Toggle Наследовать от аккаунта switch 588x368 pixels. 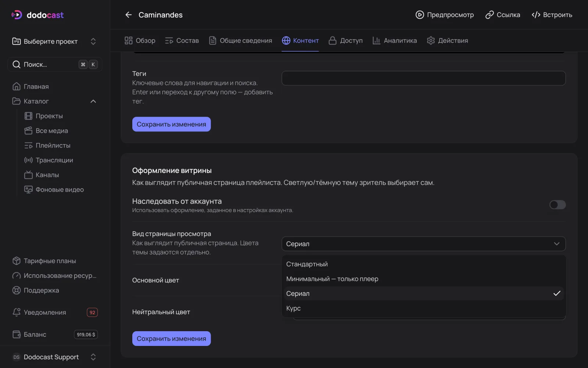tap(557, 205)
